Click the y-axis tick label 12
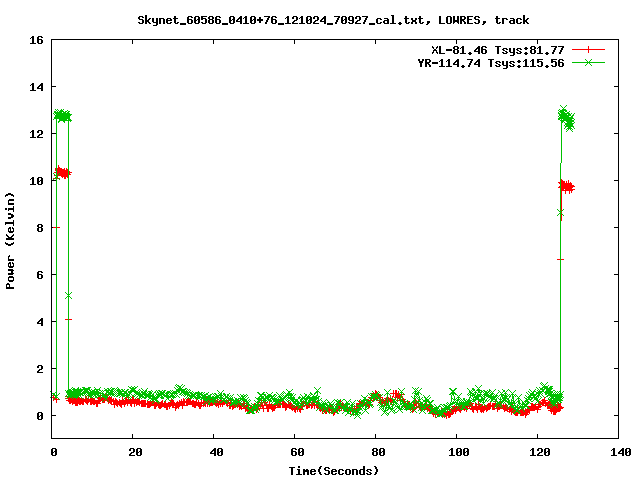This screenshot has width=640, height=480. [36, 134]
